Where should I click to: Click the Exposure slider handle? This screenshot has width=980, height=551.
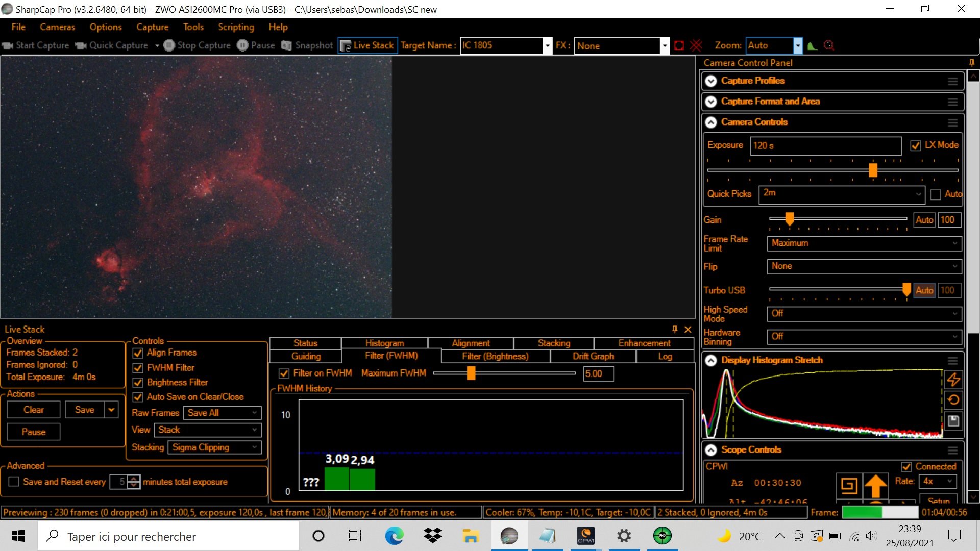pyautogui.click(x=873, y=170)
